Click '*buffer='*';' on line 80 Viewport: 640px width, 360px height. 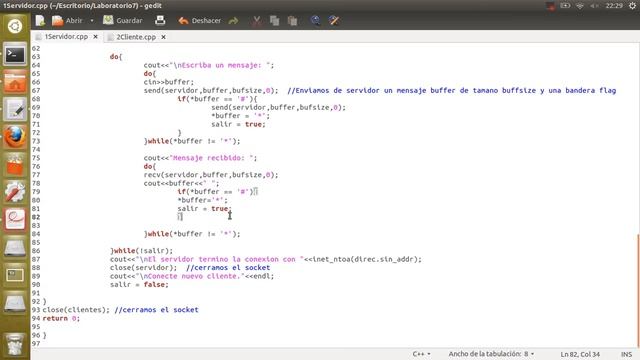tap(202, 200)
